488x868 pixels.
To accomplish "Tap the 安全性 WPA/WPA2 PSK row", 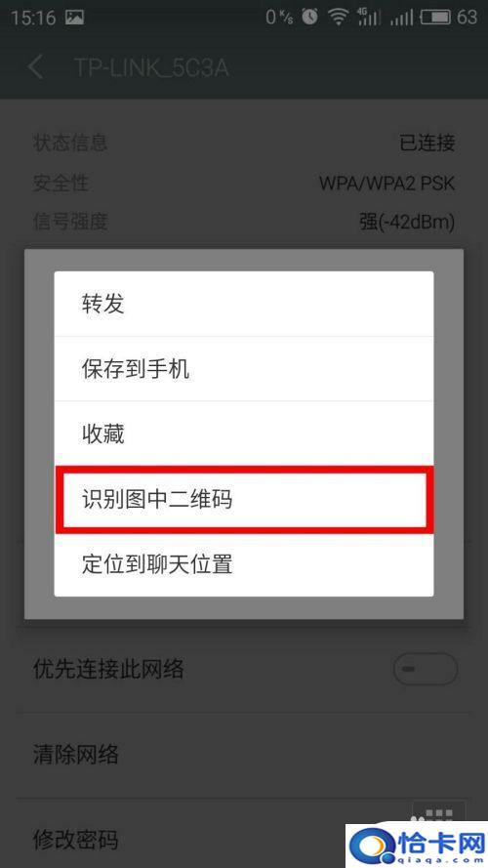I will pyautogui.click(x=244, y=183).
